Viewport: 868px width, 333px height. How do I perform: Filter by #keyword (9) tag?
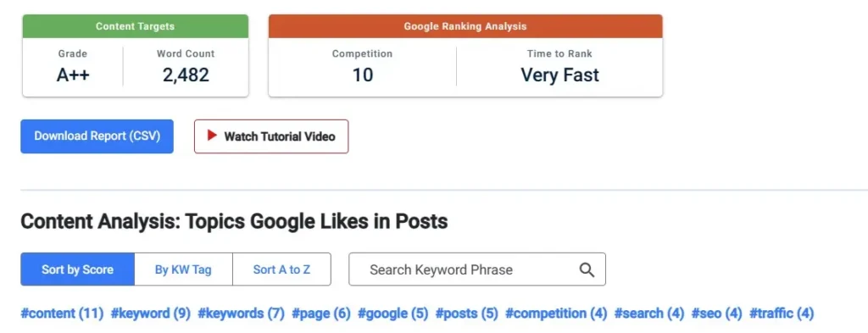151,314
